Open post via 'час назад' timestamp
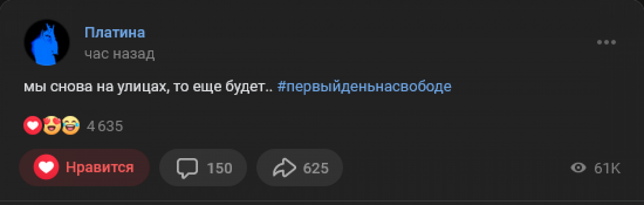Viewport: 644px width, 205px height. (119, 54)
